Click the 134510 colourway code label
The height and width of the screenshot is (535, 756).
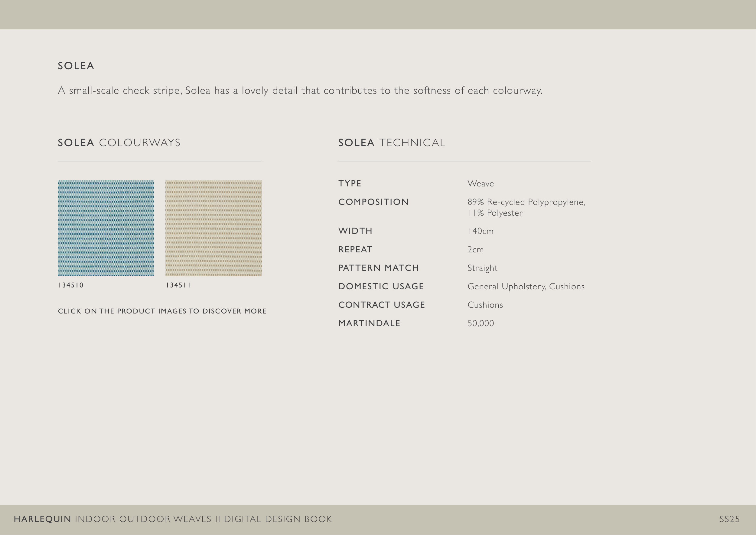pos(71,285)
